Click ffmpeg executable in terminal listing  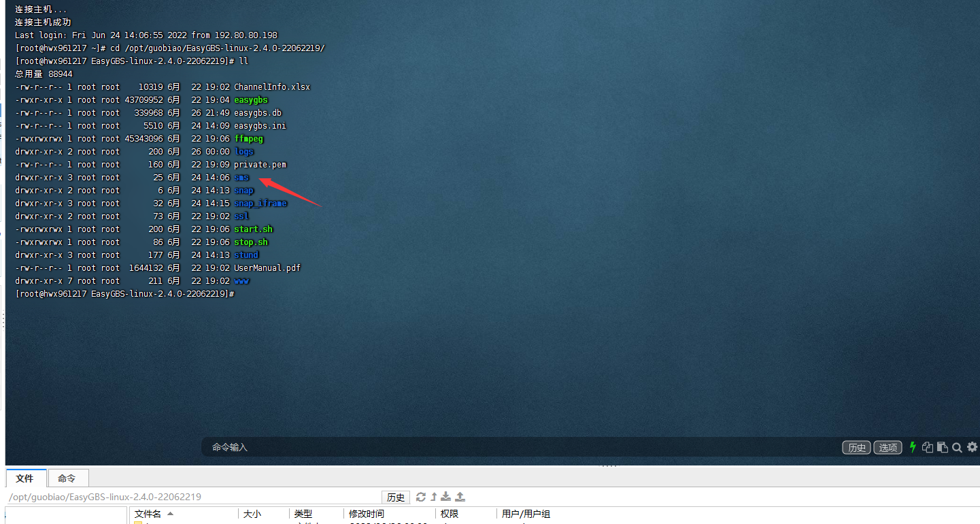pos(248,139)
